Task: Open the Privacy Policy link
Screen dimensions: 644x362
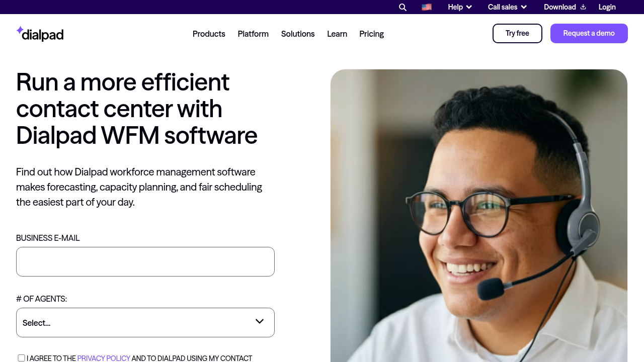Action: tap(104, 358)
